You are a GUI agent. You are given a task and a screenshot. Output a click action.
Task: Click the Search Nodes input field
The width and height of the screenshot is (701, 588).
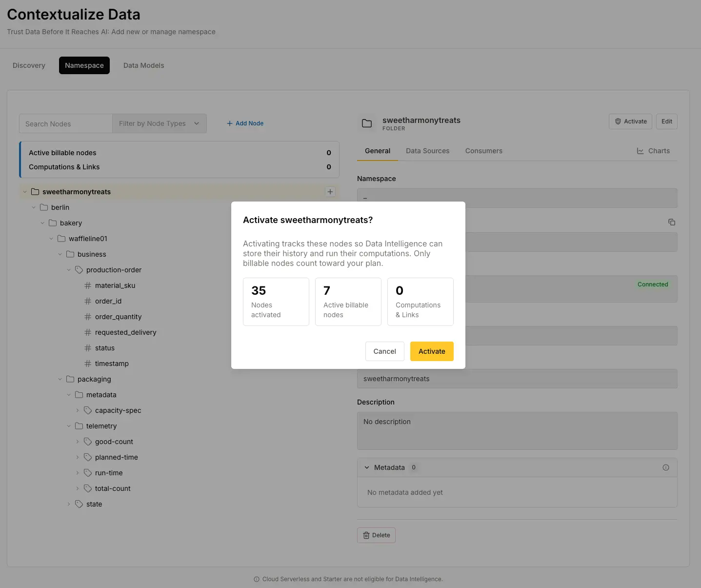(x=66, y=123)
